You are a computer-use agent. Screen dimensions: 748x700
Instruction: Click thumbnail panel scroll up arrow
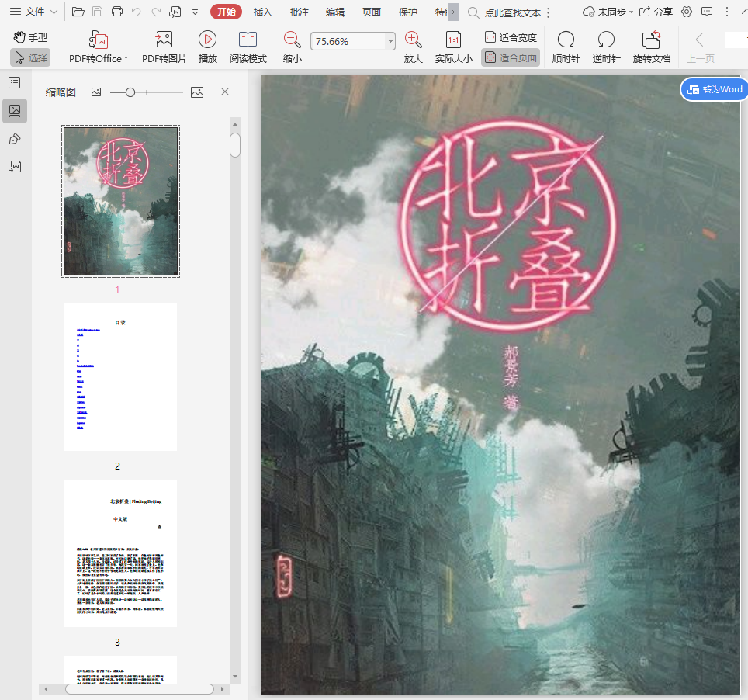coord(234,124)
